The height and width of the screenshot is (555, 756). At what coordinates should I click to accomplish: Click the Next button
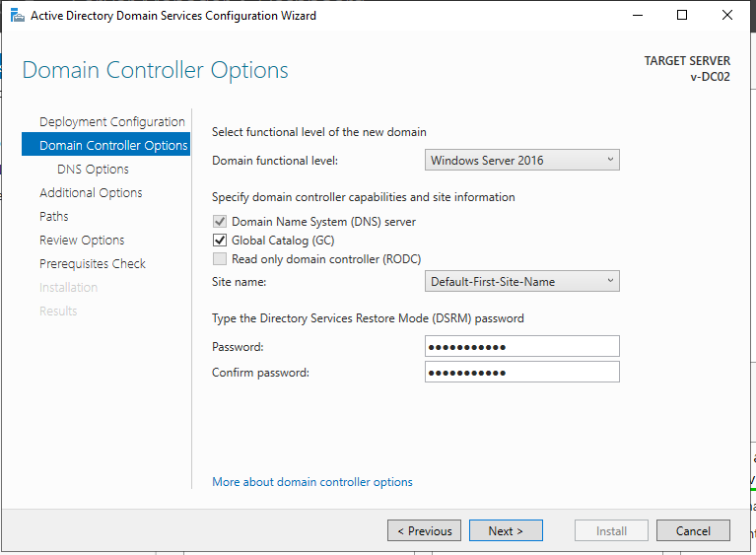(506, 530)
